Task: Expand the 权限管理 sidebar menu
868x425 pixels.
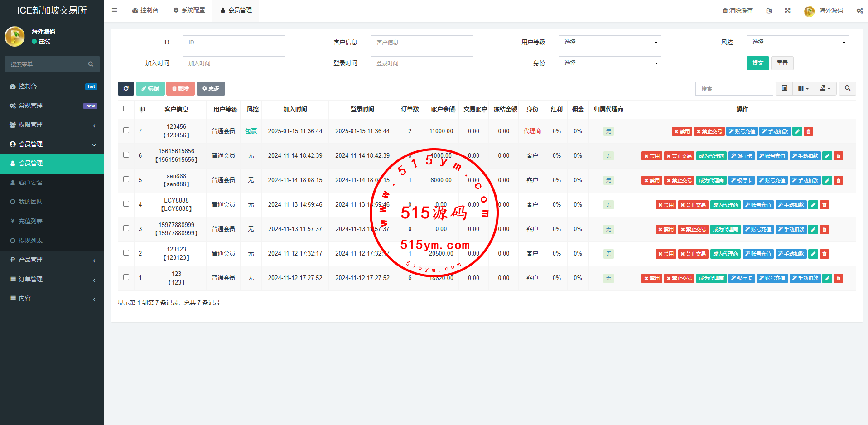Action: [52, 125]
